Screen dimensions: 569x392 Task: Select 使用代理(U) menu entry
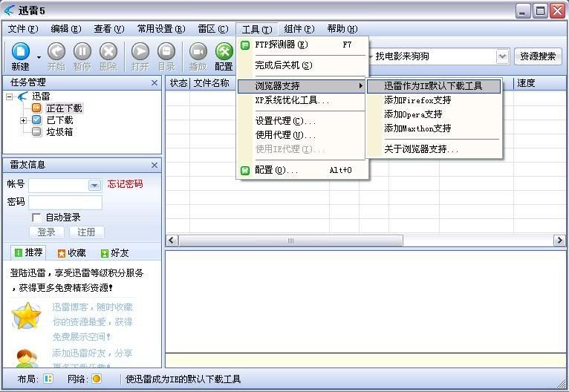coord(301,135)
